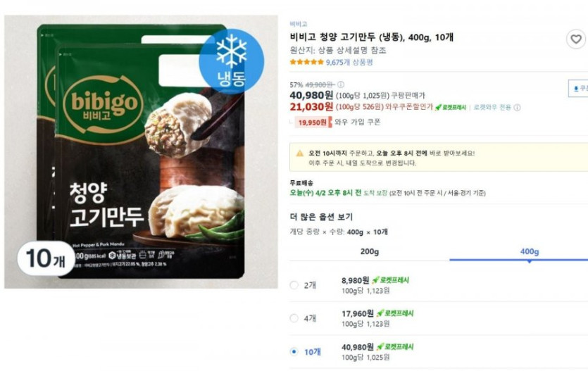Expand the 더 많은 옵션 보기 section
Screen dimensions: 588x371
pos(321,217)
